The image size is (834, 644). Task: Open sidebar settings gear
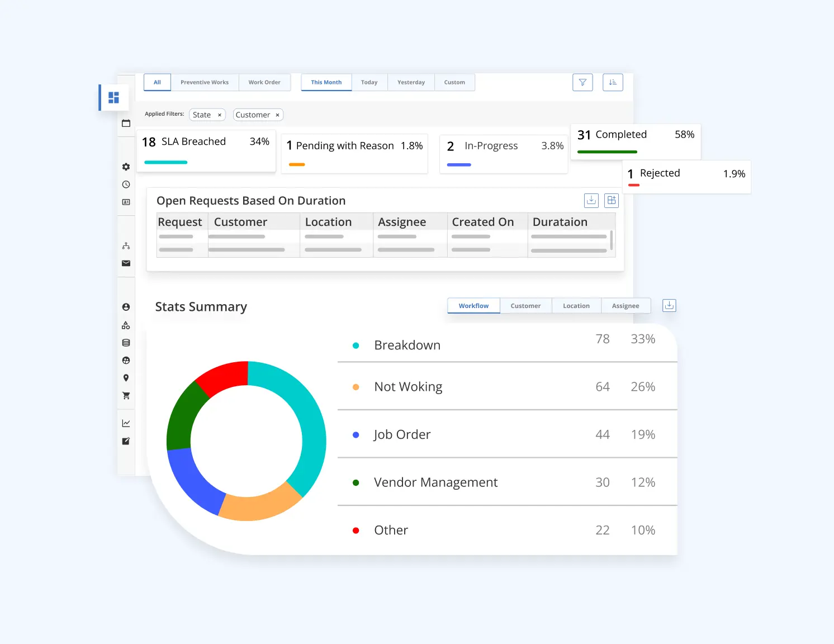point(126,167)
